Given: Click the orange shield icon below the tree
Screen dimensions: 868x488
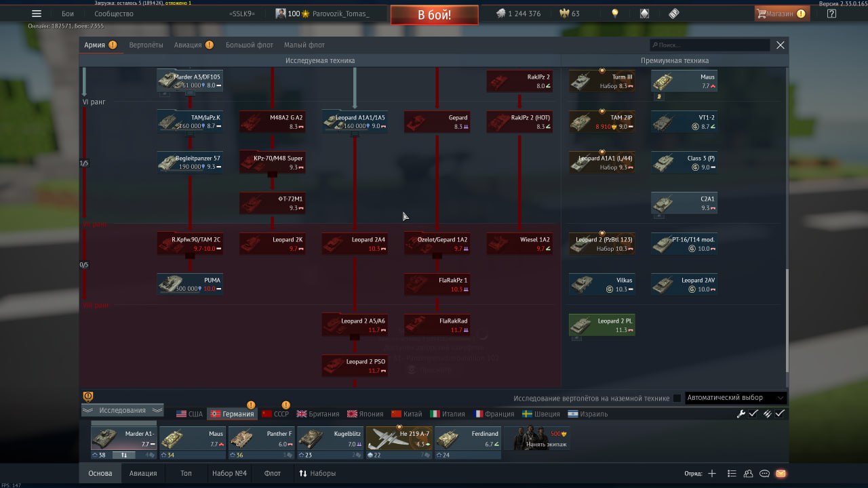Looking at the screenshot, I should click(87, 396).
